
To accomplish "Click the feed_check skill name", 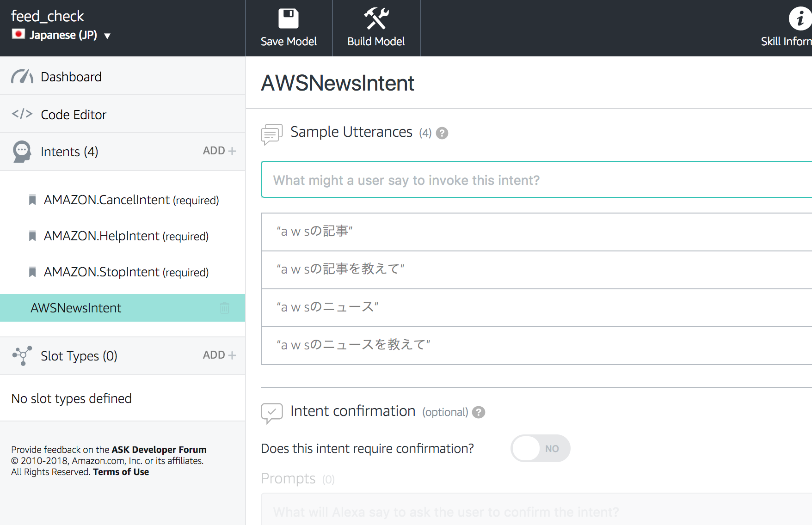I will 47,16.
